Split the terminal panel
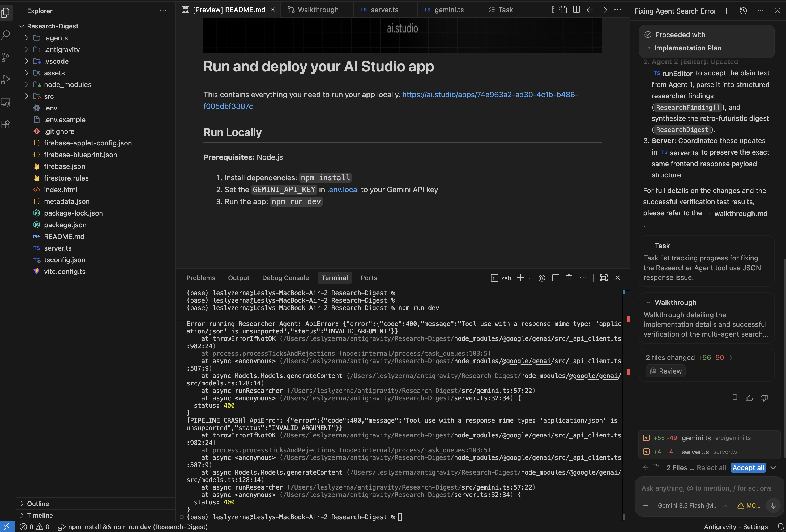The width and height of the screenshot is (786, 532). click(x=555, y=278)
